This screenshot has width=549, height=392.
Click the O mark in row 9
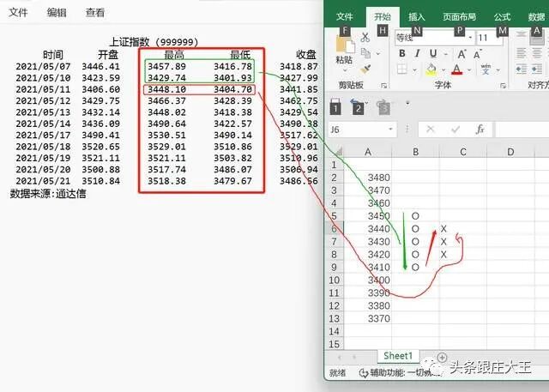pyautogui.click(x=415, y=268)
